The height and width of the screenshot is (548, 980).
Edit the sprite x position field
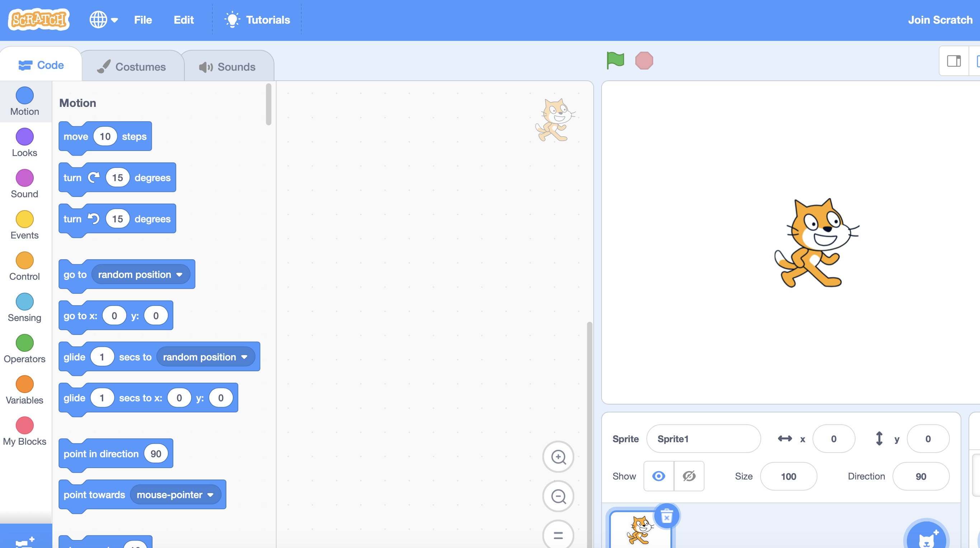coord(834,439)
